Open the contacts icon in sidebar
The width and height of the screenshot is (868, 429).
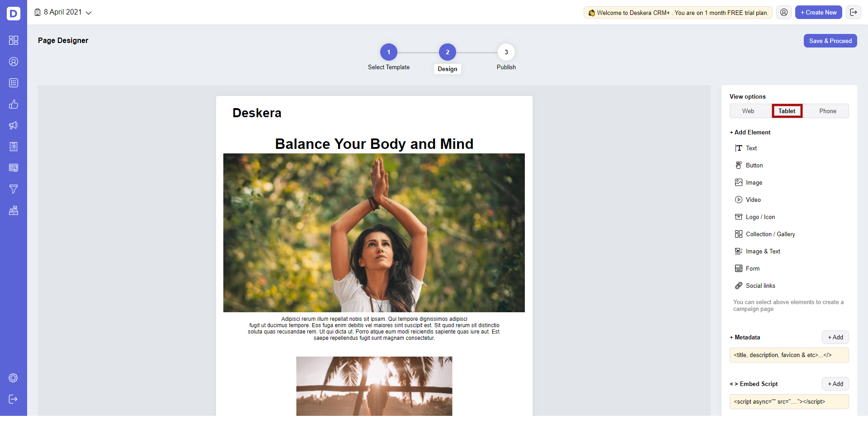click(x=14, y=62)
